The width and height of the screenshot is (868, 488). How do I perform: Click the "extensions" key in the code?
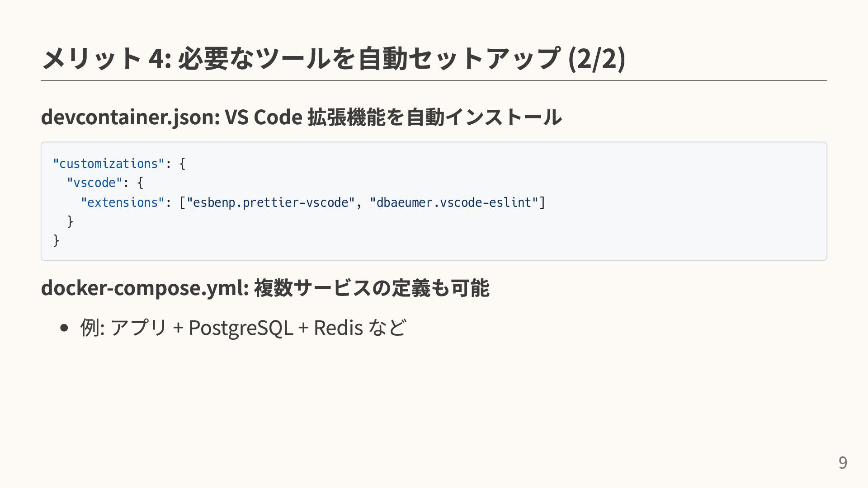tap(123, 202)
